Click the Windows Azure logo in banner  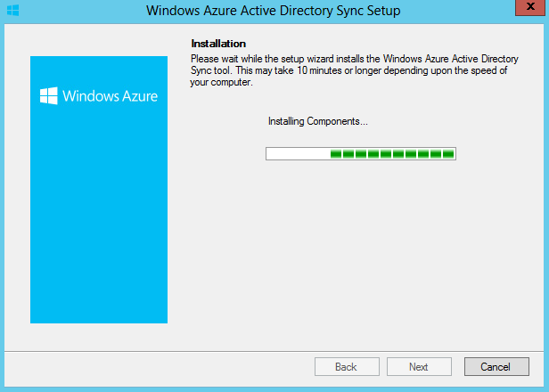(x=99, y=96)
